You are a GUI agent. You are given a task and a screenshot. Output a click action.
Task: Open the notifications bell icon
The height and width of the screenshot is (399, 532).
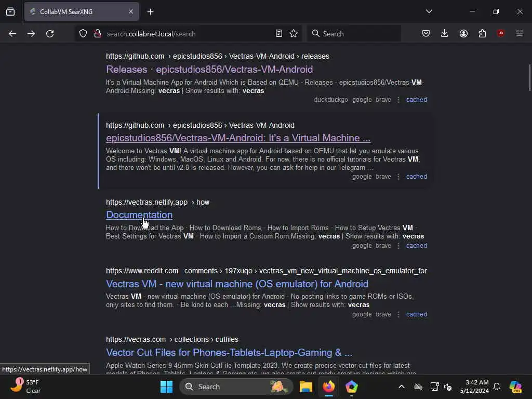[496, 387]
